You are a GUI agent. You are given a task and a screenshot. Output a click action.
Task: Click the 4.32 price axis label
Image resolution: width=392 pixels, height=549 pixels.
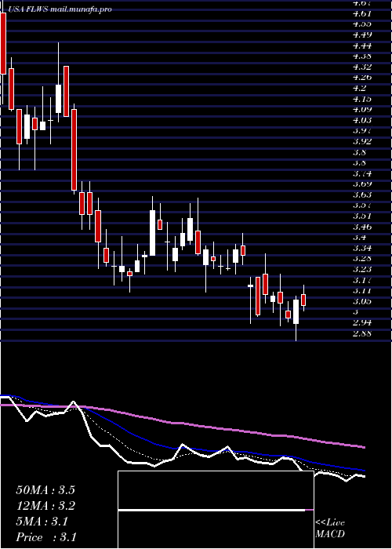tap(362, 67)
